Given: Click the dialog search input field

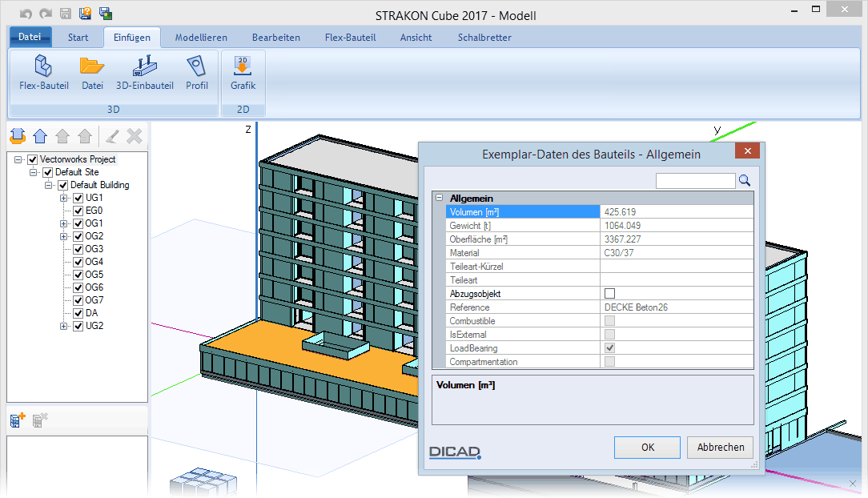Looking at the screenshot, I should tap(695, 180).
